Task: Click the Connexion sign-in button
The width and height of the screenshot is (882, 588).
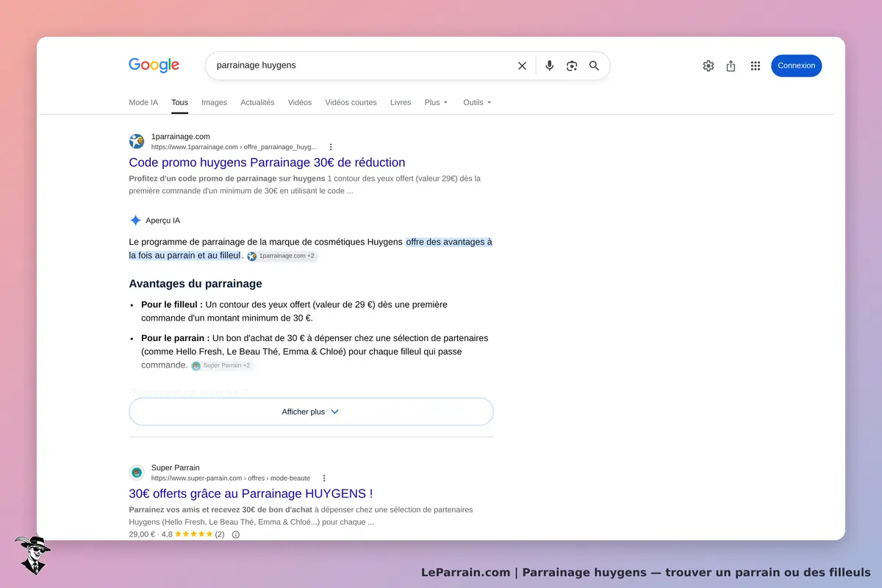Action: tap(796, 65)
